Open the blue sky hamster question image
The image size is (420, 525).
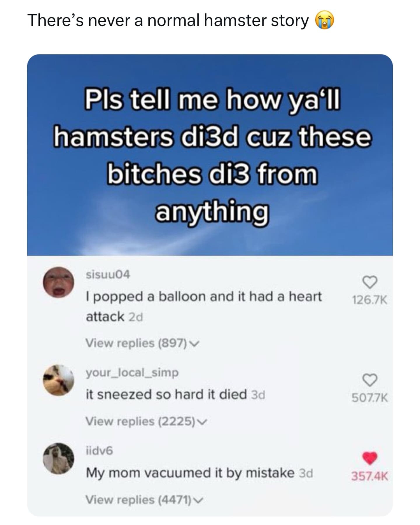click(210, 155)
